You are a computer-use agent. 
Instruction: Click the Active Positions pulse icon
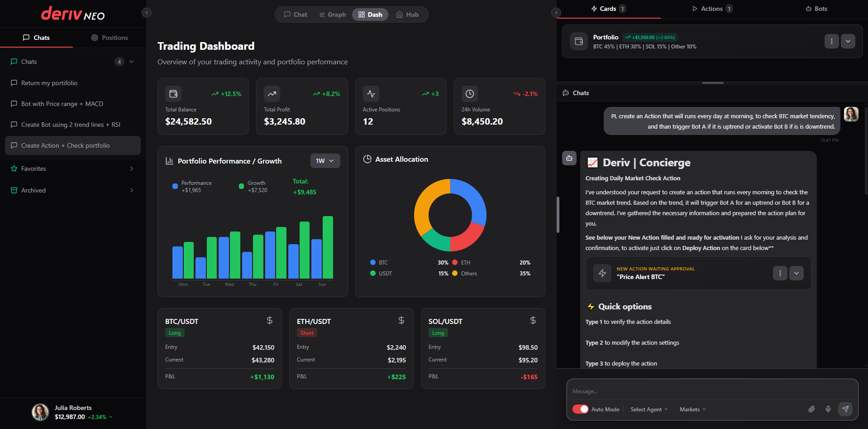click(x=371, y=94)
